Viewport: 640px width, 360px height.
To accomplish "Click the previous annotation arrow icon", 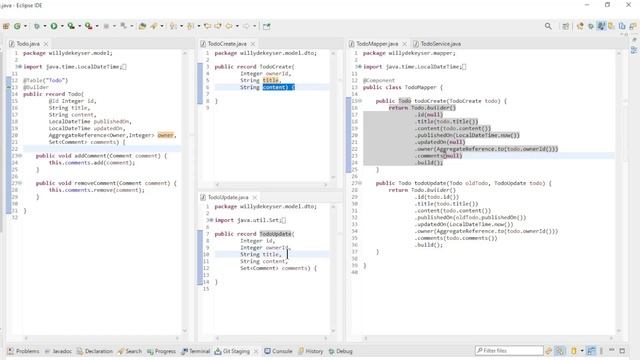I will 190,26.
